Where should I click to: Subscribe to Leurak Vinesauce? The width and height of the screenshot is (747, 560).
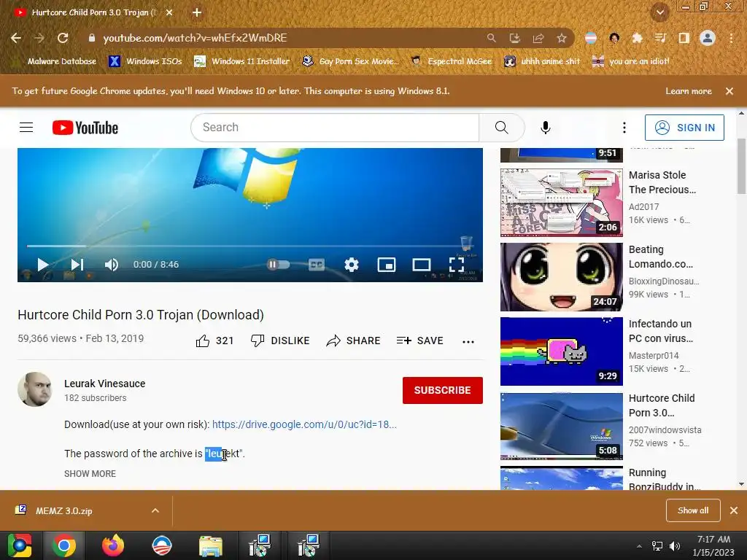pyautogui.click(x=443, y=391)
